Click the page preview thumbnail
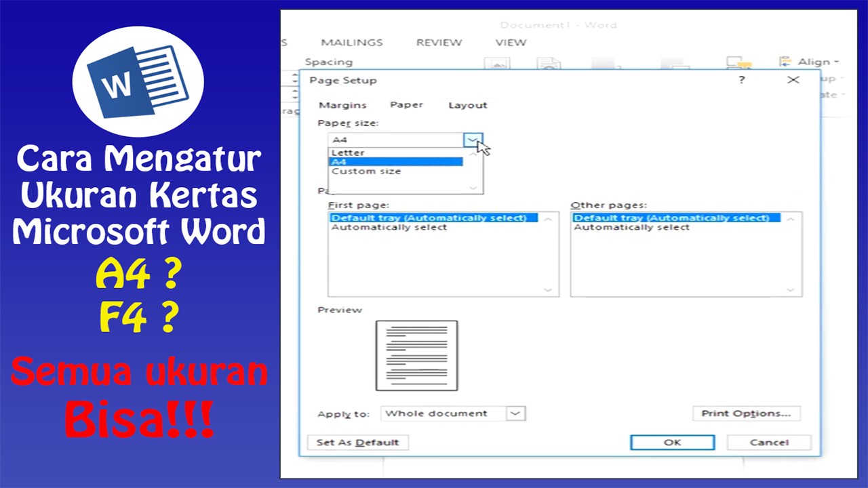Viewport: 868px width, 488px height. (x=417, y=356)
